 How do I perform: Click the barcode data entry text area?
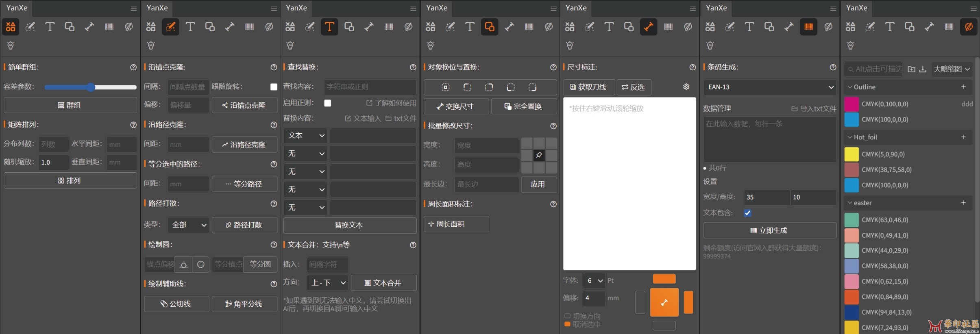point(770,139)
